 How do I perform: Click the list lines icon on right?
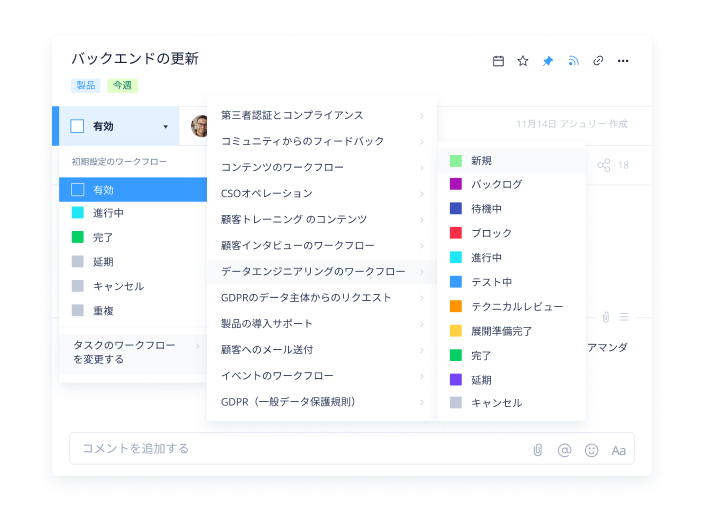click(624, 317)
